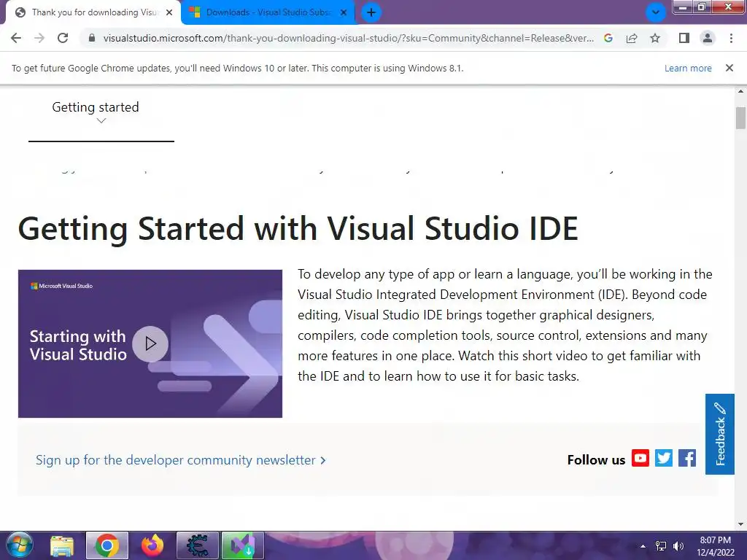
Task: Close the Downloads - Visual Studio tab
Action: [x=344, y=12]
